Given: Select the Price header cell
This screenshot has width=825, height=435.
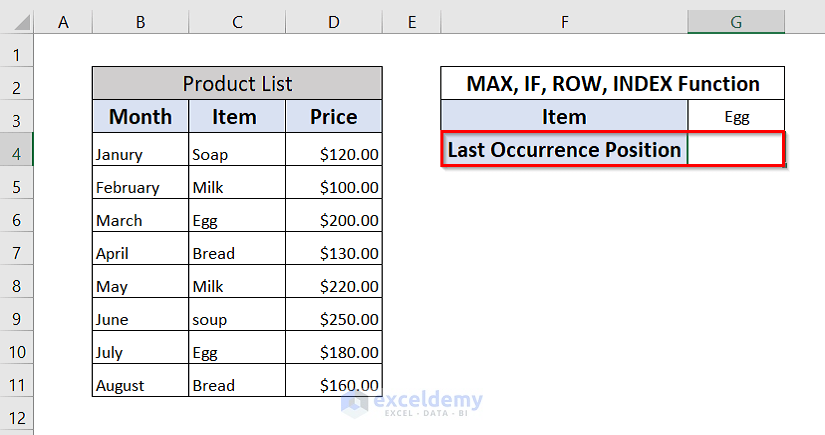Looking at the screenshot, I should coord(333,117).
